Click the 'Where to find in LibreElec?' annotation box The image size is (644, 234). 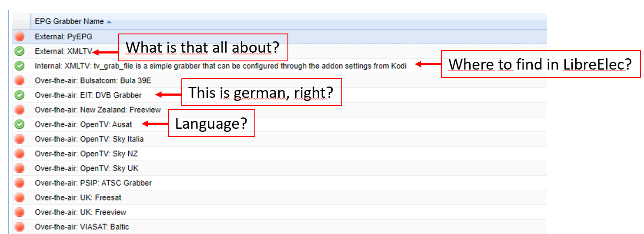tap(541, 64)
